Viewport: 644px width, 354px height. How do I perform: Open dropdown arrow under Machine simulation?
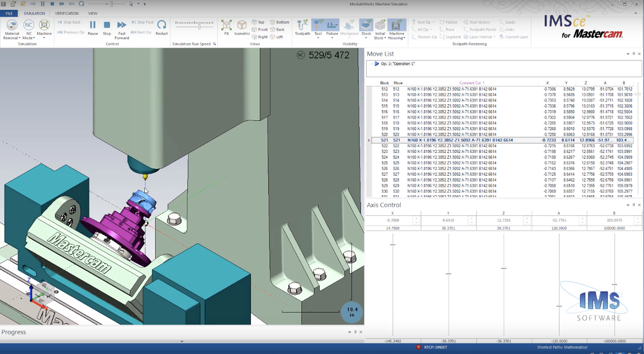(44, 38)
